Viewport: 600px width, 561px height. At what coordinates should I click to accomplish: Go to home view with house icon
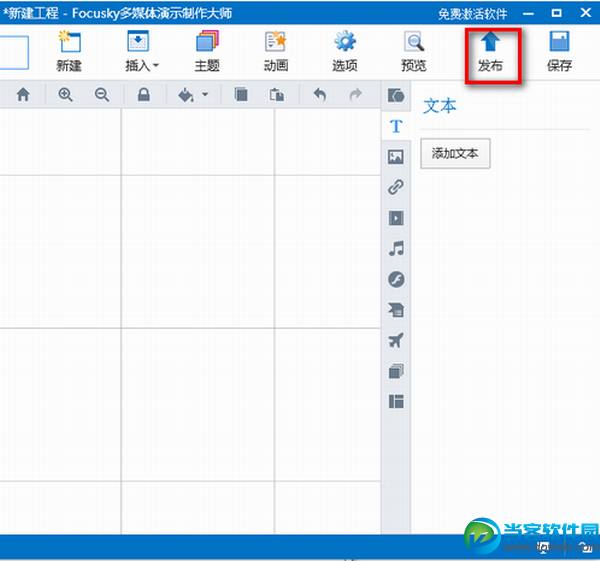(23, 95)
